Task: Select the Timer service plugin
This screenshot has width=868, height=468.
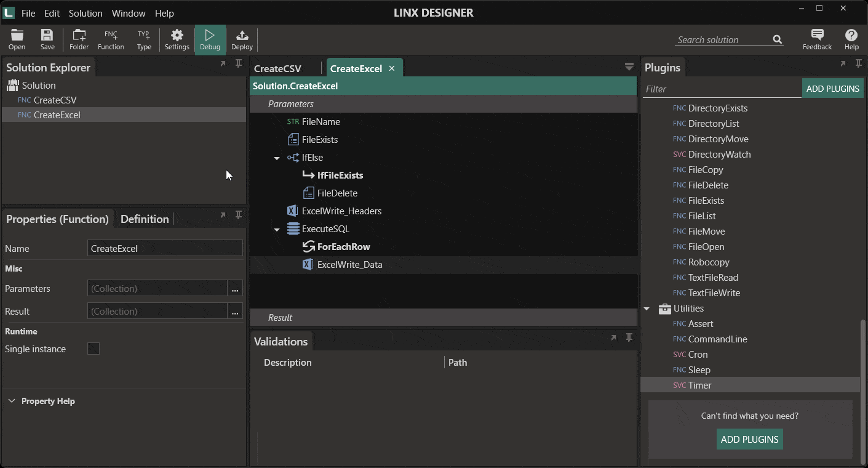Action: 751,385
